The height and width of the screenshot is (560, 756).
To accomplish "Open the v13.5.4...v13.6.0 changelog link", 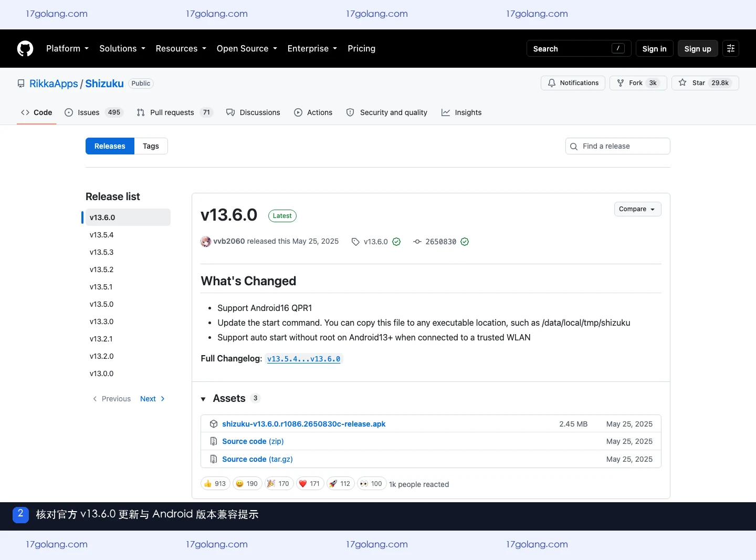I will [x=303, y=359].
